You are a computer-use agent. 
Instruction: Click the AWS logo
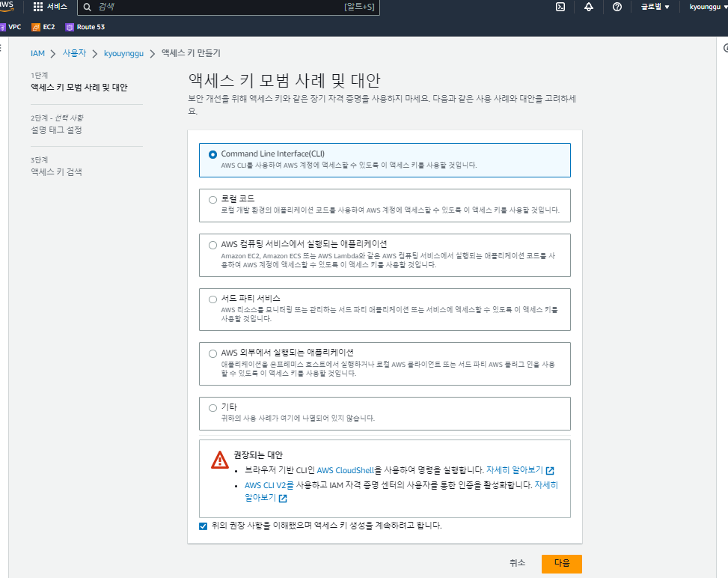pos(7,6)
